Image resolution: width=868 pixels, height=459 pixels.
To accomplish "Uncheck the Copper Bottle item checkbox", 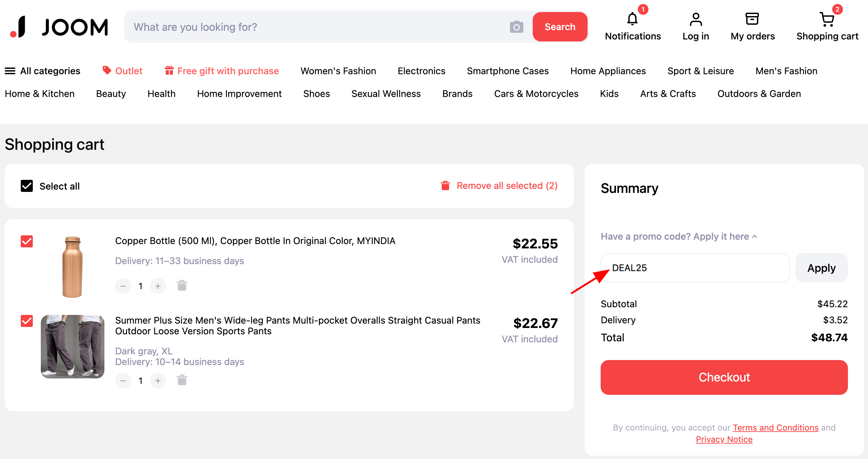I will [x=27, y=241].
